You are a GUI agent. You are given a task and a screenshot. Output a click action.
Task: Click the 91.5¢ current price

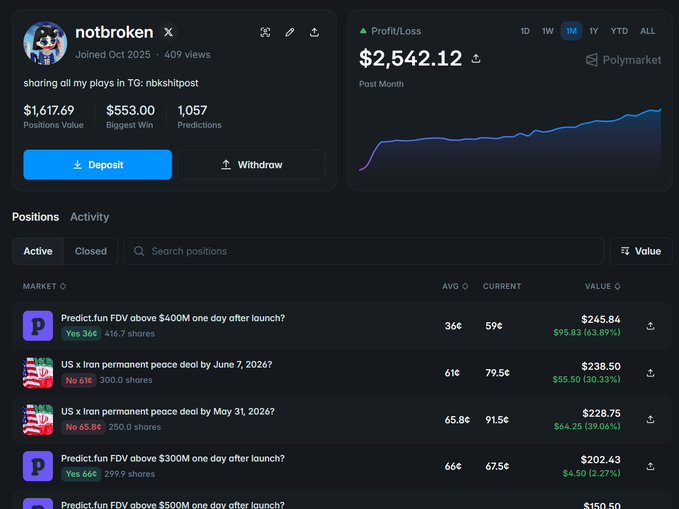tap(497, 420)
